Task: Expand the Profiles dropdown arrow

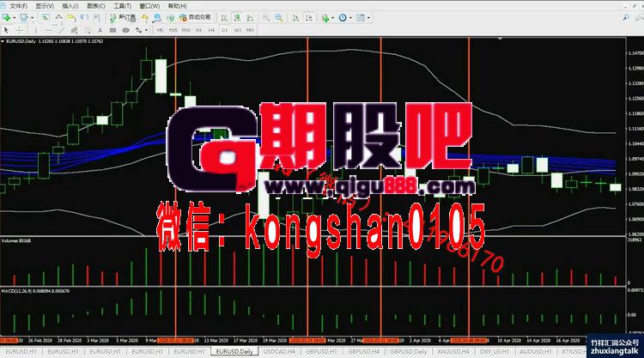Action: 32,18
